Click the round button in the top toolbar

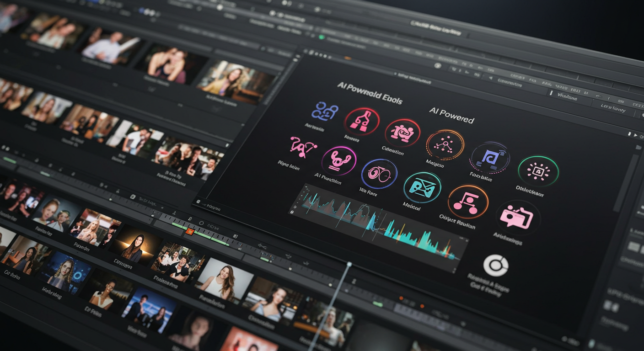coord(438,66)
